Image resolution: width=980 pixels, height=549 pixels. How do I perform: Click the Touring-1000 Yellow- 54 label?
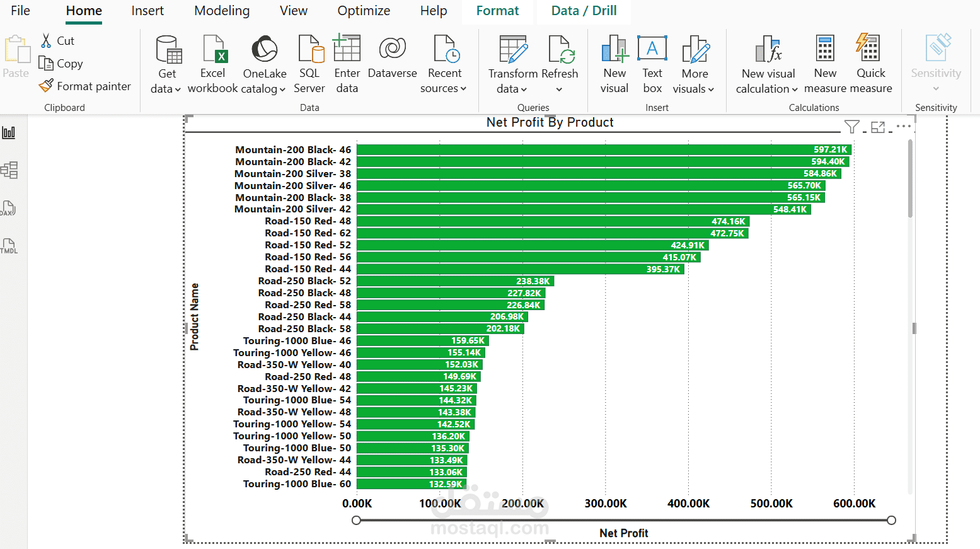click(292, 424)
